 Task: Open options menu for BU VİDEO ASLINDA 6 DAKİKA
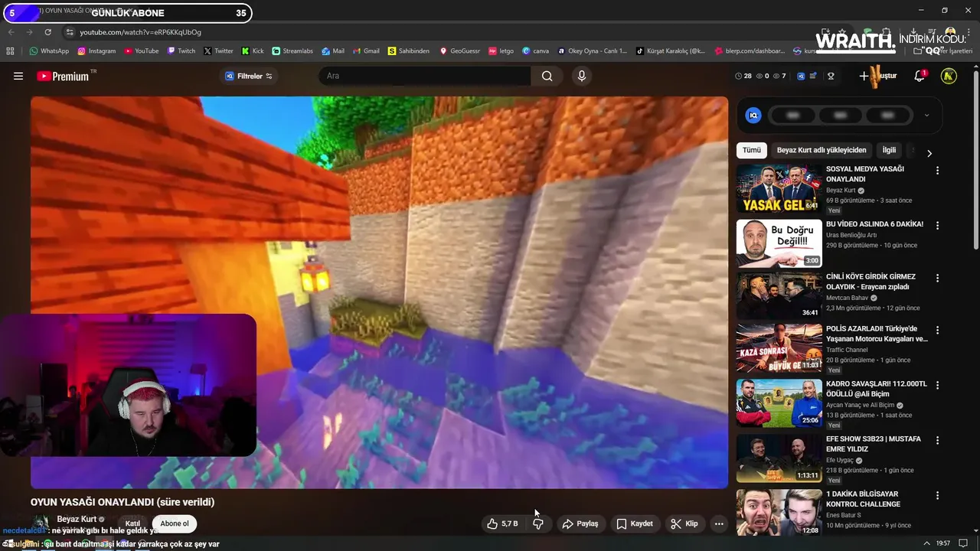tap(937, 226)
